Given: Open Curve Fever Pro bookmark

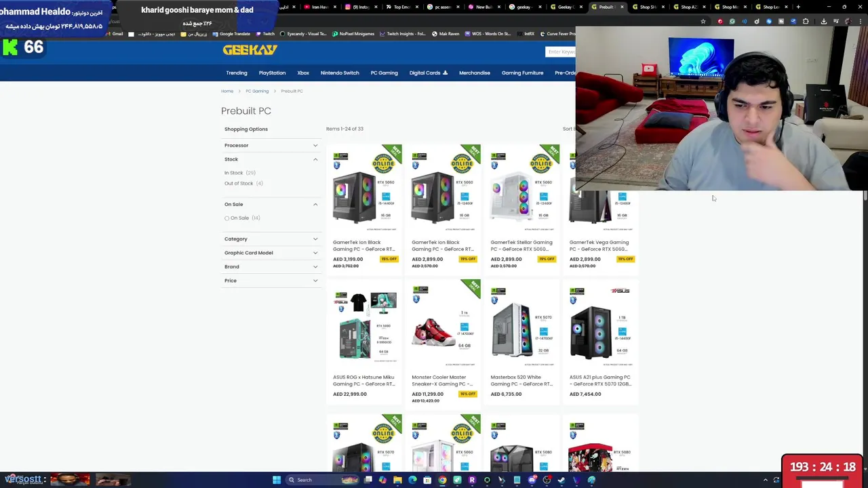Looking at the screenshot, I should tap(557, 34).
